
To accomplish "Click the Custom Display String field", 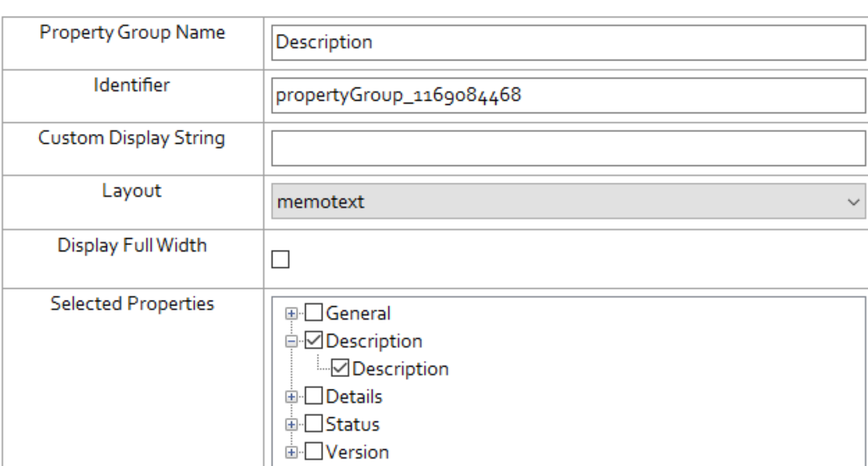I will [568, 149].
